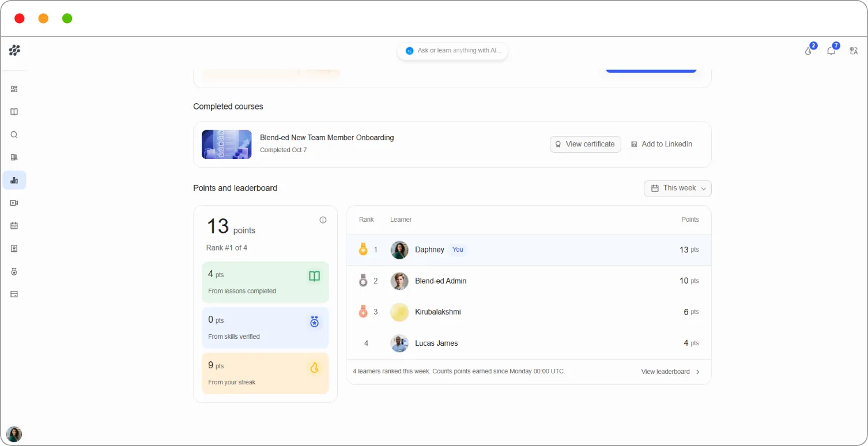Select the bar chart progress icon in sidebar

[14, 180]
